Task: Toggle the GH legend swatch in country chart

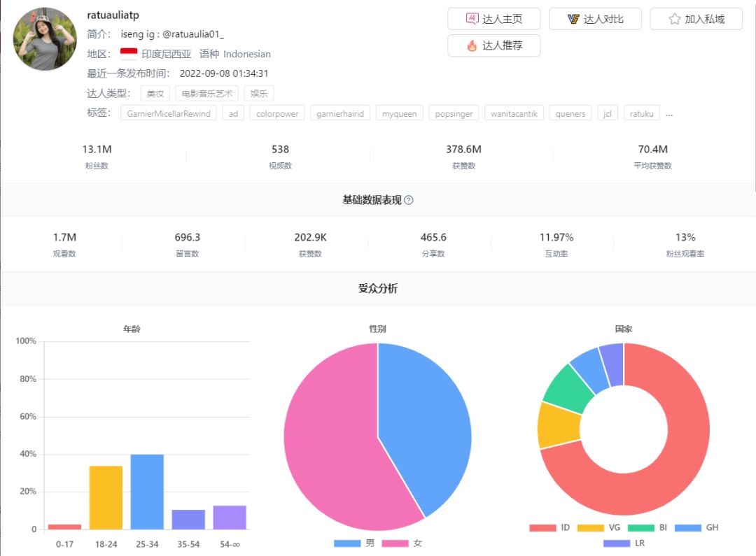Action: point(688,527)
